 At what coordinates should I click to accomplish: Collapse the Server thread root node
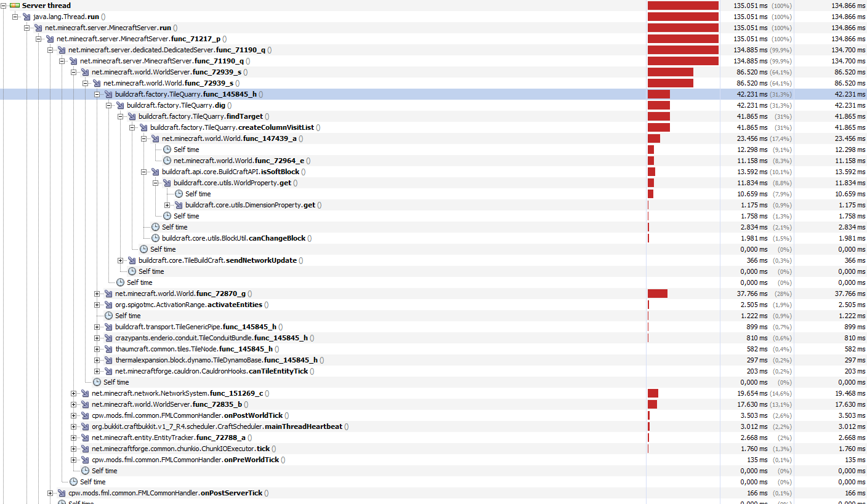pyautogui.click(x=4, y=6)
